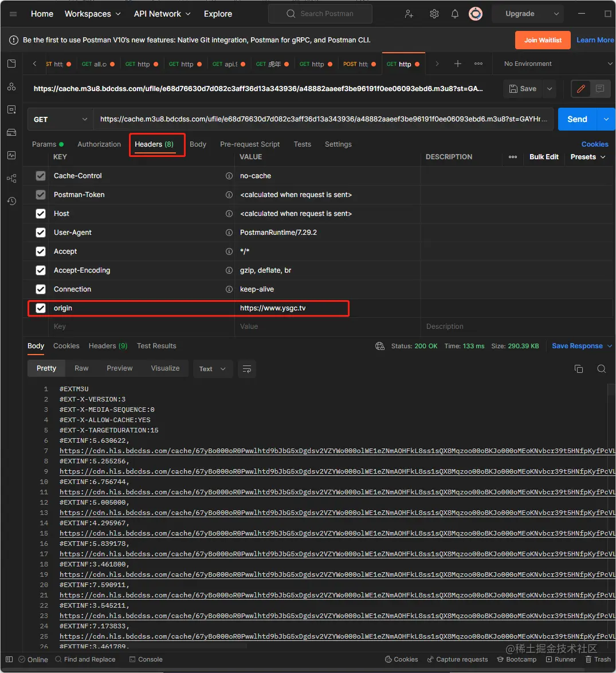The width and height of the screenshot is (616, 673).
Task: Open the Save Response dropdown
Action: click(582, 346)
